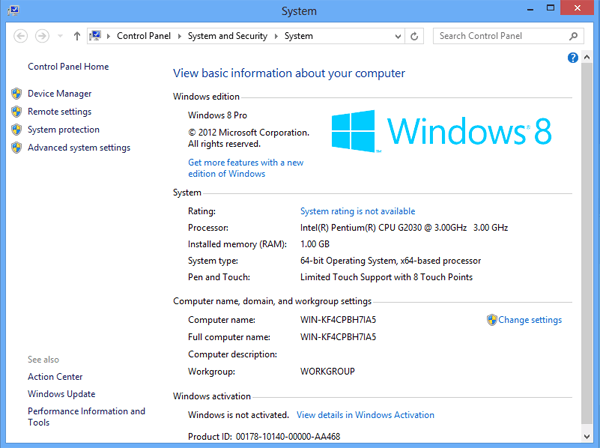Close the System window
The width and height of the screenshot is (600, 448).
point(577,8)
